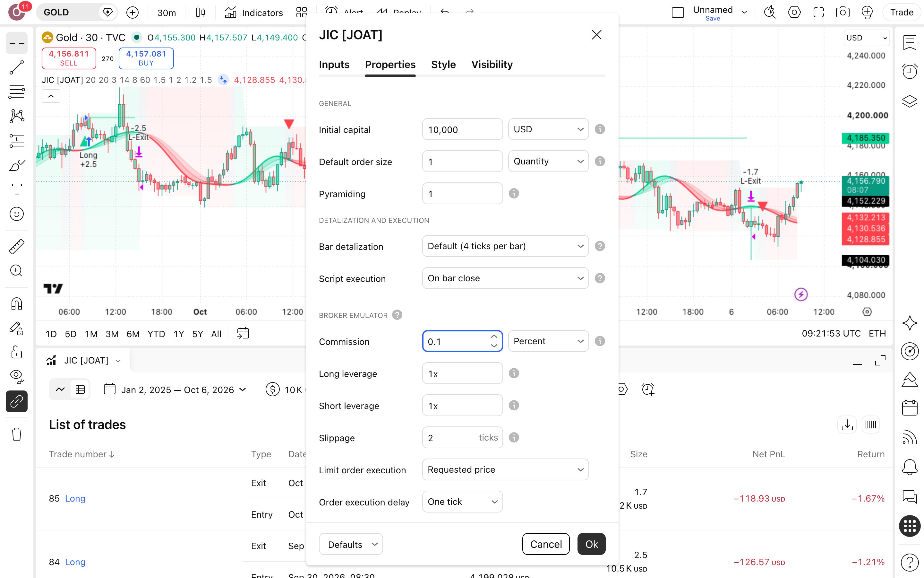Open the long position forecasting tool

[x=16, y=141]
